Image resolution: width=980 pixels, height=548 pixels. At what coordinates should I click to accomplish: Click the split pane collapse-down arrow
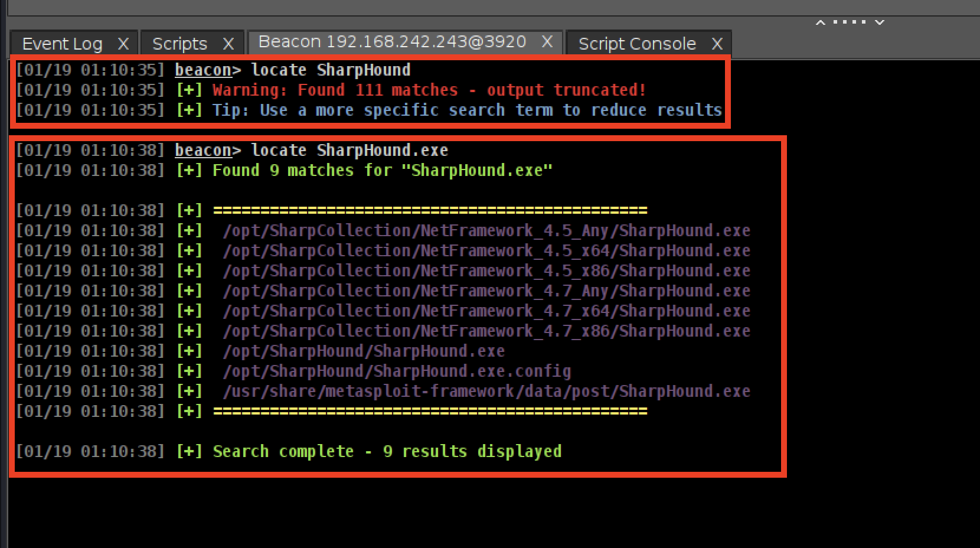(880, 22)
